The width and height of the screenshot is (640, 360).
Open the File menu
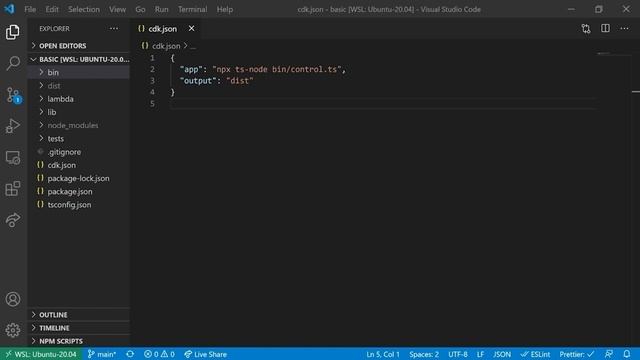click(x=30, y=9)
